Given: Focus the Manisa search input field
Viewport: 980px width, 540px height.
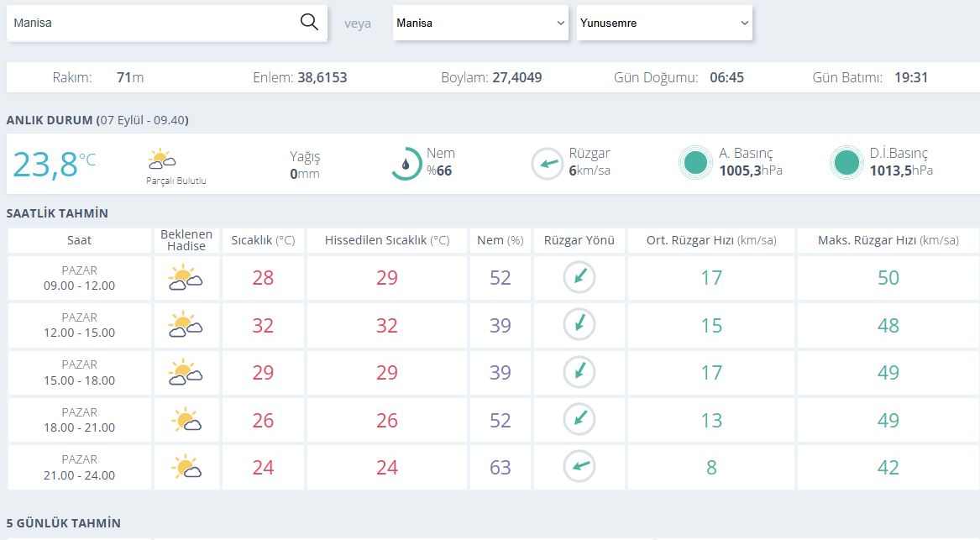Looking at the screenshot, I should click(x=167, y=24).
